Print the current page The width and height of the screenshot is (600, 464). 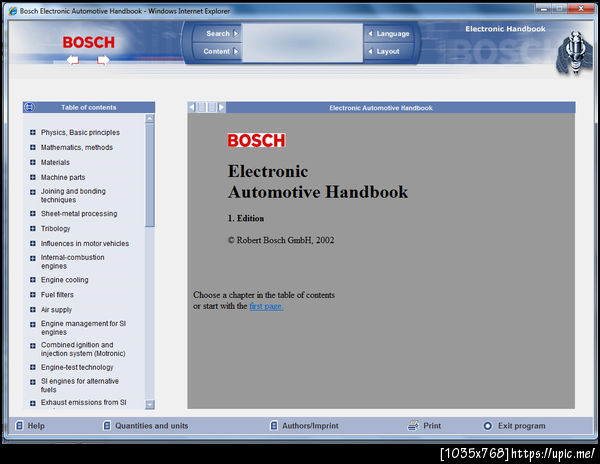[425, 425]
